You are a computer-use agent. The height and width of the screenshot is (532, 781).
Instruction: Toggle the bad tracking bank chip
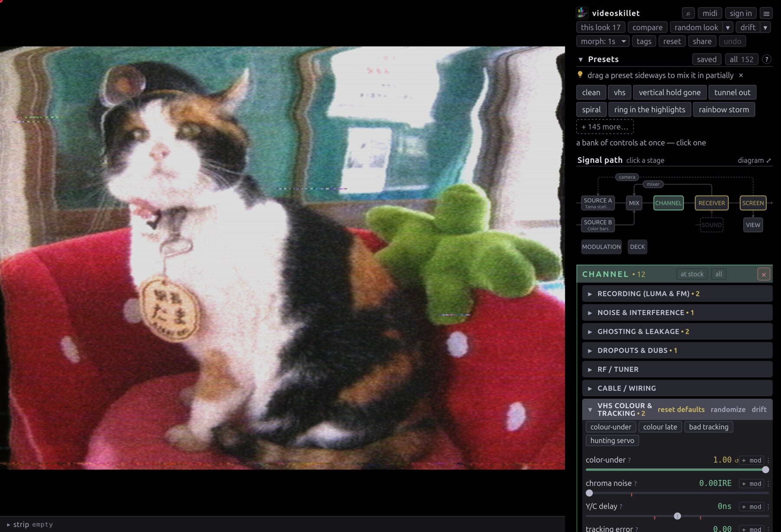709,427
